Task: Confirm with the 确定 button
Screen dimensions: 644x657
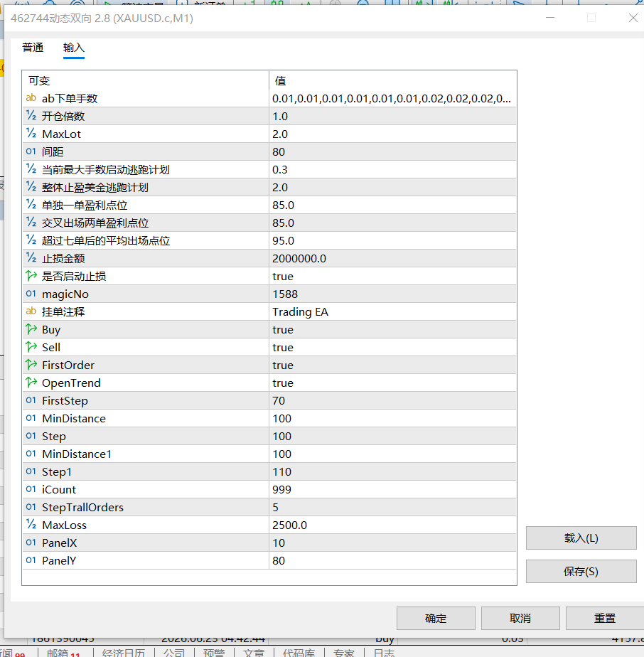Action: (x=436, y=618)
